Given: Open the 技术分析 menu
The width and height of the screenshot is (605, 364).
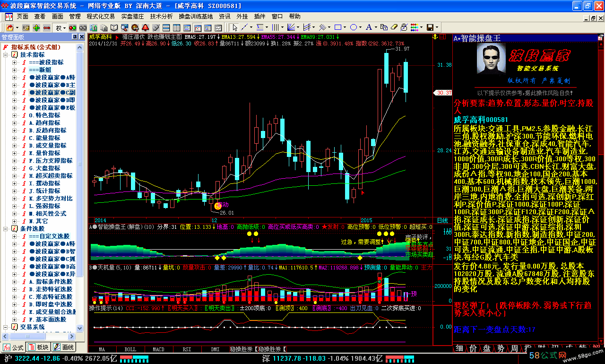Looking at the screenshot, I should pyautogui.click(x=162, y=16).
